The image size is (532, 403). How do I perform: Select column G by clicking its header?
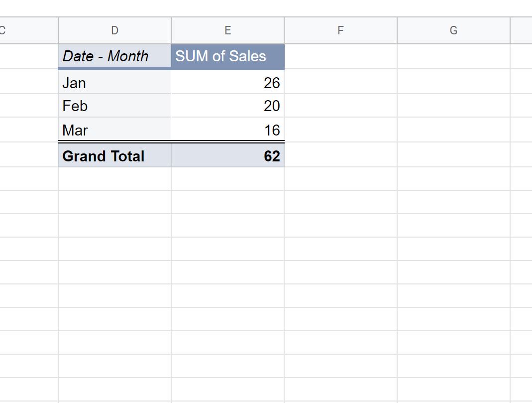tap(453, 30)
